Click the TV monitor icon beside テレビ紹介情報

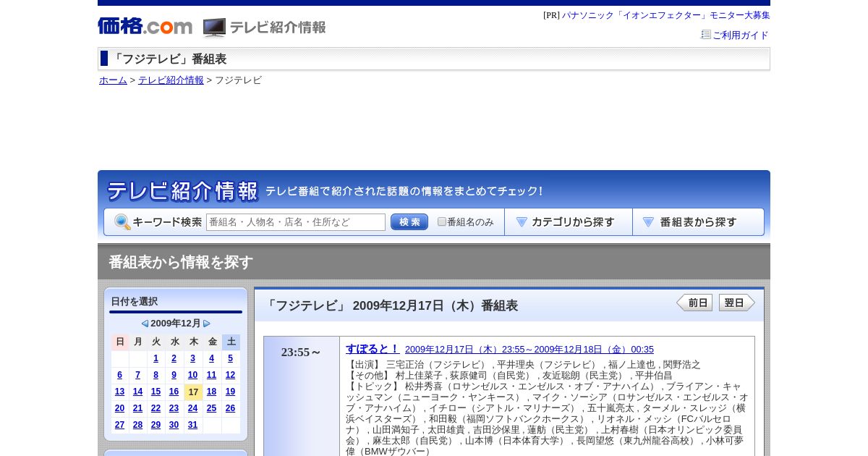pos(214,28)
